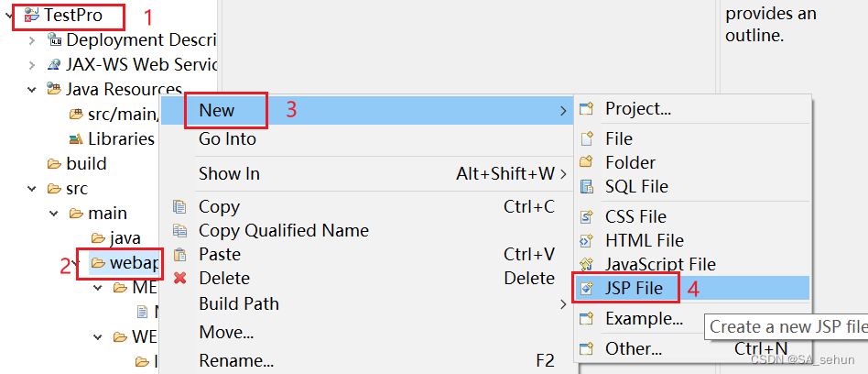
Task: Open the New submenu entry
Action: pyautogui.click(x=217, y=110)
